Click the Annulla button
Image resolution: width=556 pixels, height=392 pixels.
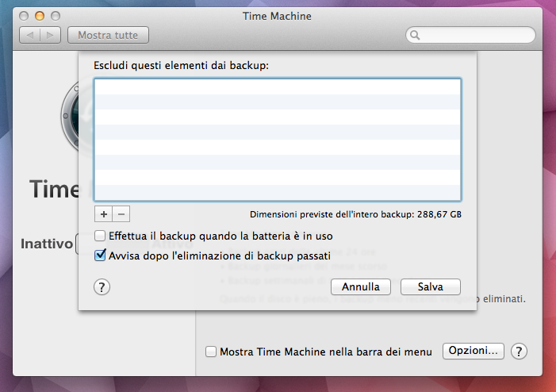[x=361, y=286]
